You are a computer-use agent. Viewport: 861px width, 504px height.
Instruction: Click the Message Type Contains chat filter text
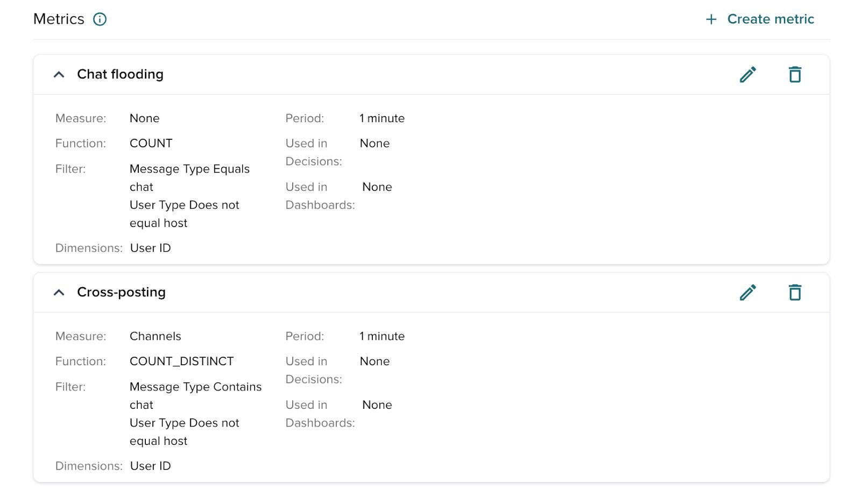click(195, 387)
